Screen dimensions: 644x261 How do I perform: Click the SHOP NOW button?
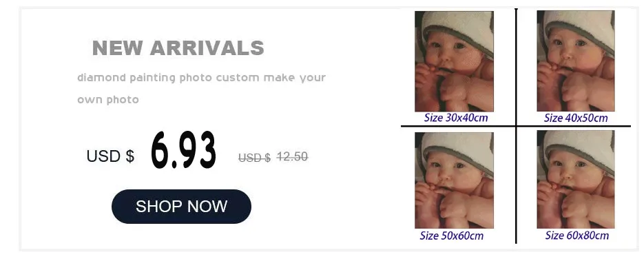[x=181, y=207]
